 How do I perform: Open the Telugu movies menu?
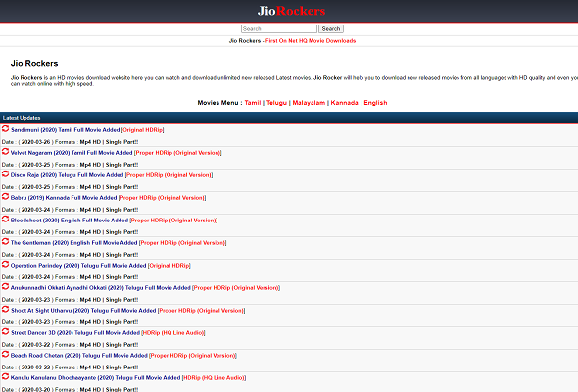[277, 103]
